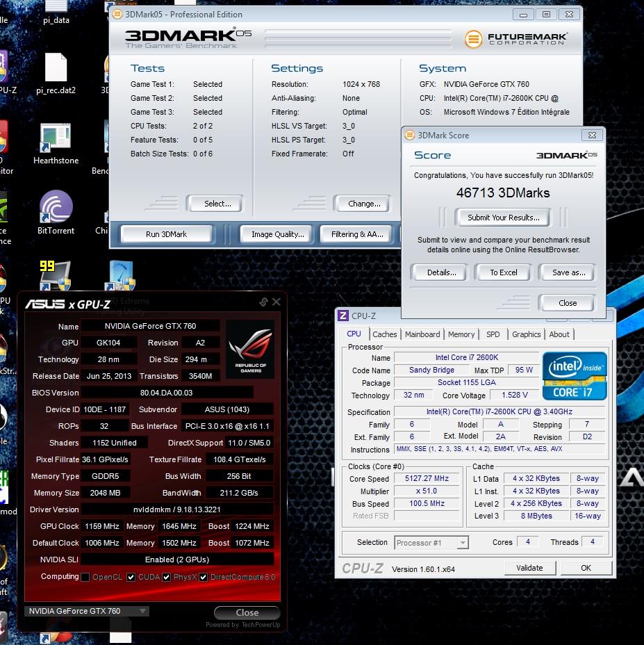The image size is (644, 645).
Task: Open the Memory tab in CPU-Z
Action: pos(461,334)
